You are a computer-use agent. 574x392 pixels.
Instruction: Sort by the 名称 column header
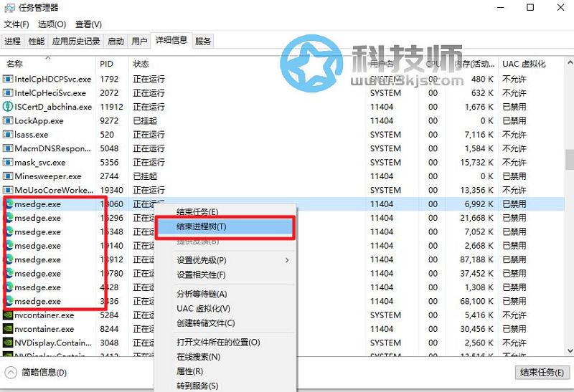[x=14, y=64]
